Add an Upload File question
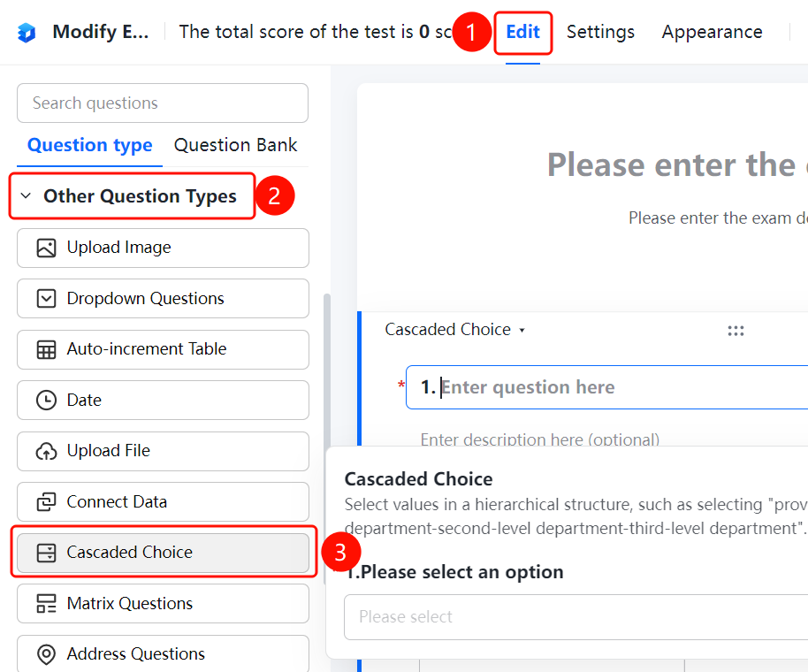Image resolution: width=808 pixels, height=672 pixels. point(163,451)
